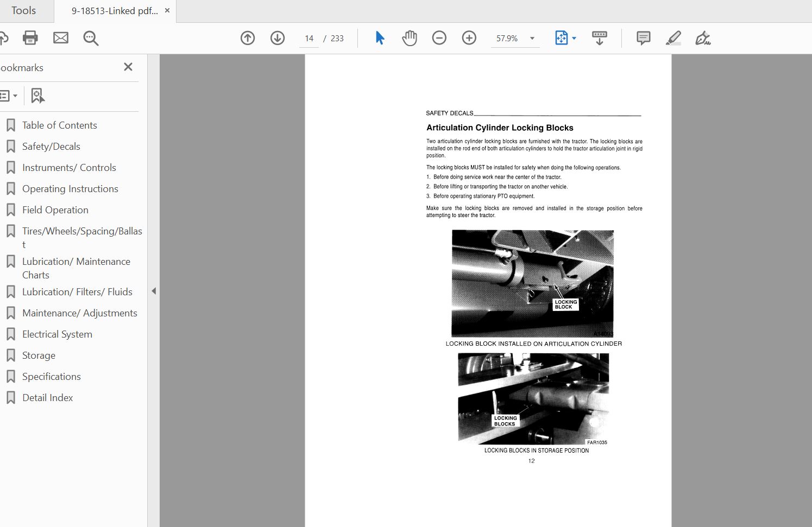Viewport: 812px width, 527px height.
Task: Click bookmark icon beside Electrical System
Action: [11, 334]
